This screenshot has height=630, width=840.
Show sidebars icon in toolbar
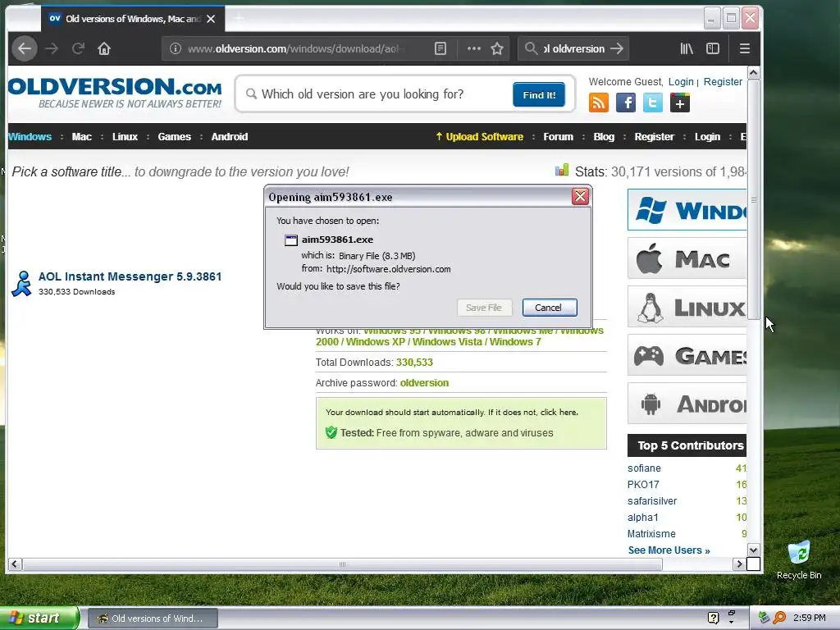713,48
